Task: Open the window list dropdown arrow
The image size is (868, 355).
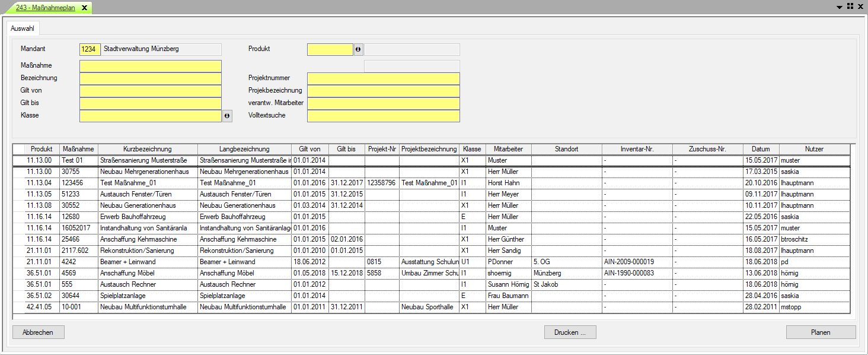Action: pyautogui.click(x=840, y=7)
